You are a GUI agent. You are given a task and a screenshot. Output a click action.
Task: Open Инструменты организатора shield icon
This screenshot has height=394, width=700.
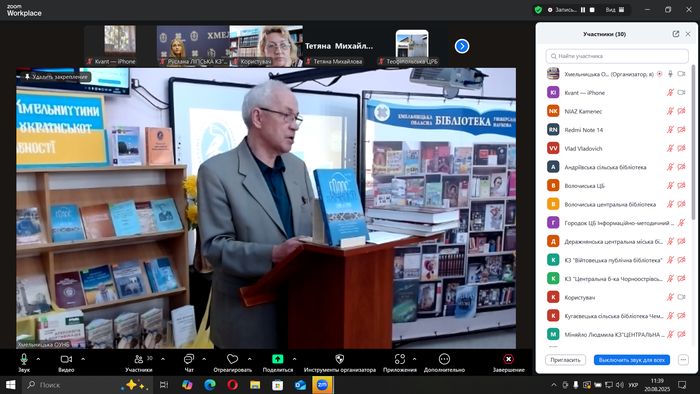pos(340,359)
